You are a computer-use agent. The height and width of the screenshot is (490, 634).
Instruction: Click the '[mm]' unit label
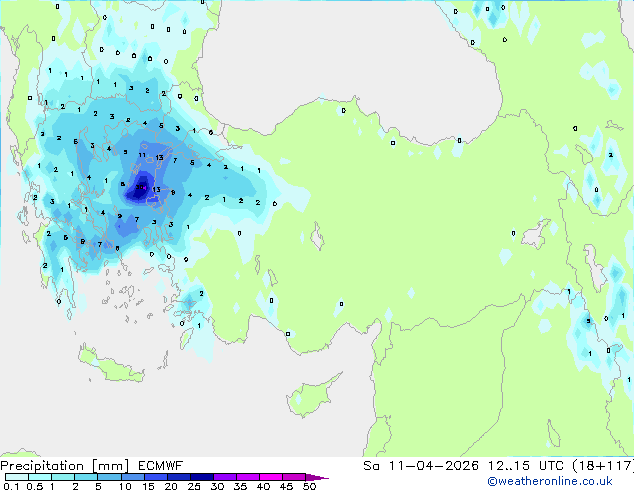tap(110, 466)
